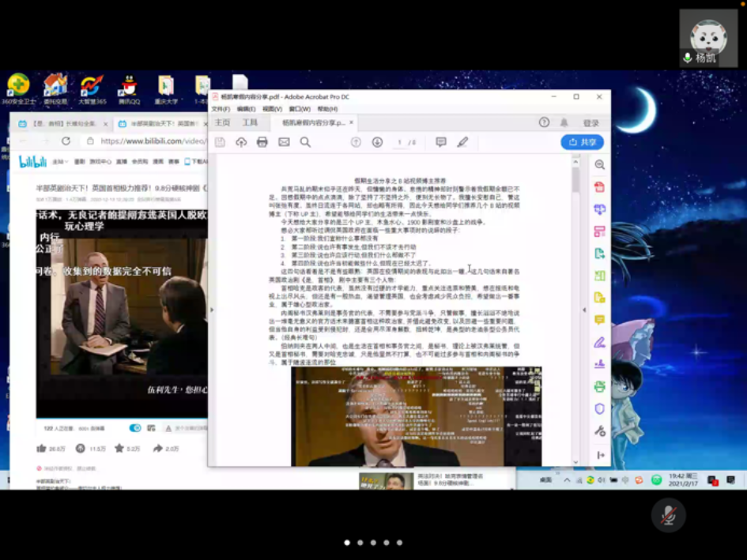This screenshot has height=560, width=747.
Task: Toggle the muted microphone button
Action: coord(668,515)
